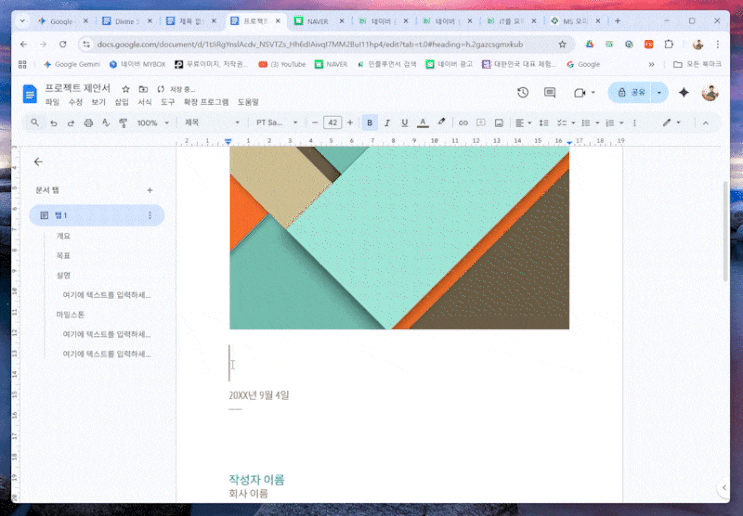Open the 확장 프로그램 menu

(x=206, y=102)
